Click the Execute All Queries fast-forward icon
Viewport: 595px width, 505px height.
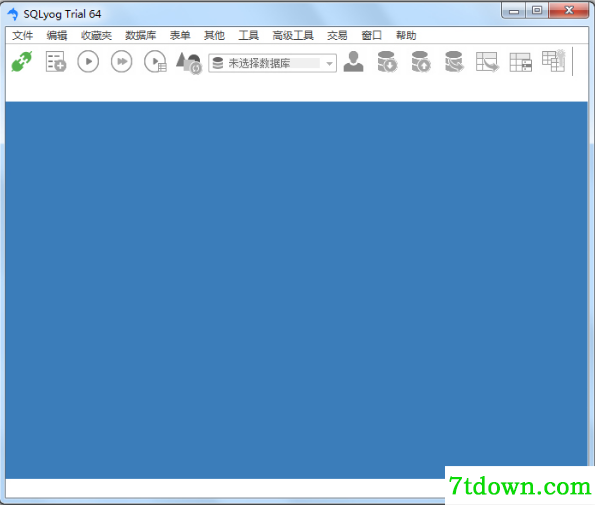pyautogui.click(x=121, y=61)
